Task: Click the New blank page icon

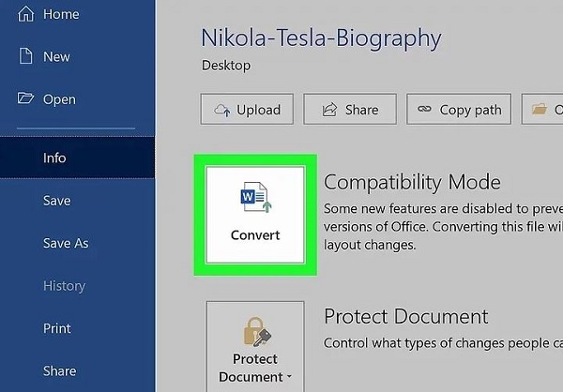Action: pos(26,56)
